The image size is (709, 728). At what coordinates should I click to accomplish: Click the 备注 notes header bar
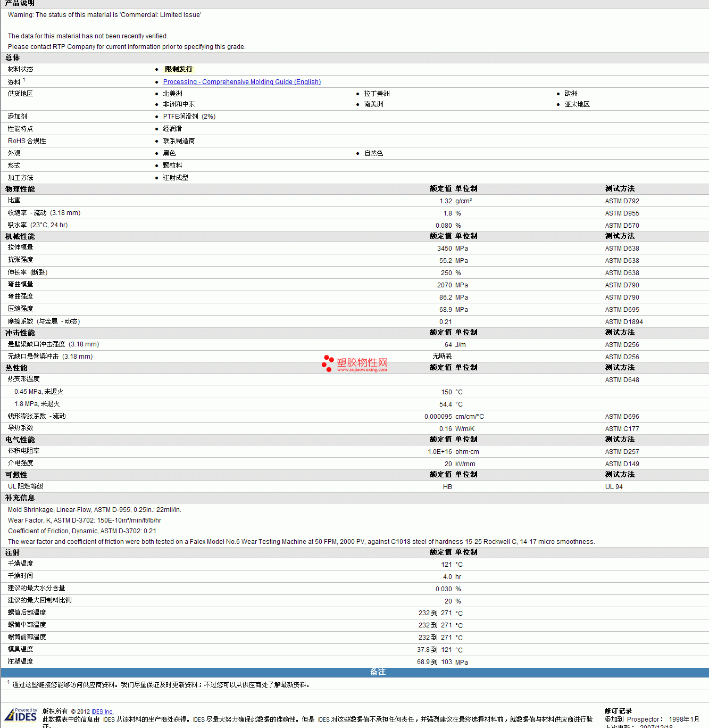tap(355, 673)
